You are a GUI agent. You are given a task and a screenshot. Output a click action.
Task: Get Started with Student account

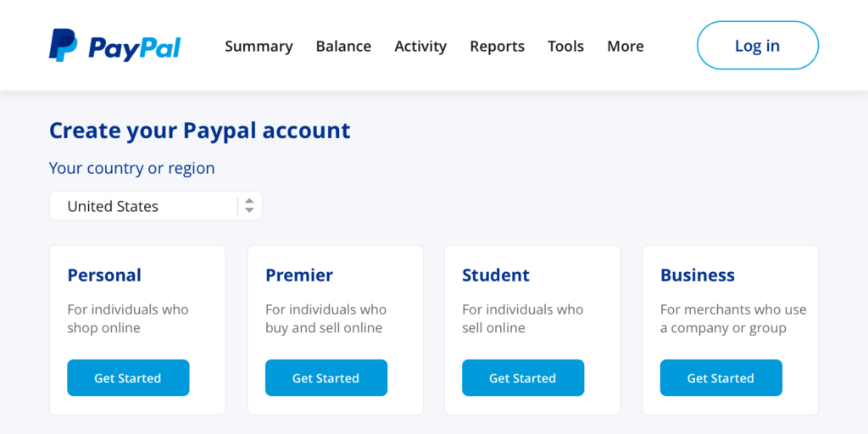(523, 377)
